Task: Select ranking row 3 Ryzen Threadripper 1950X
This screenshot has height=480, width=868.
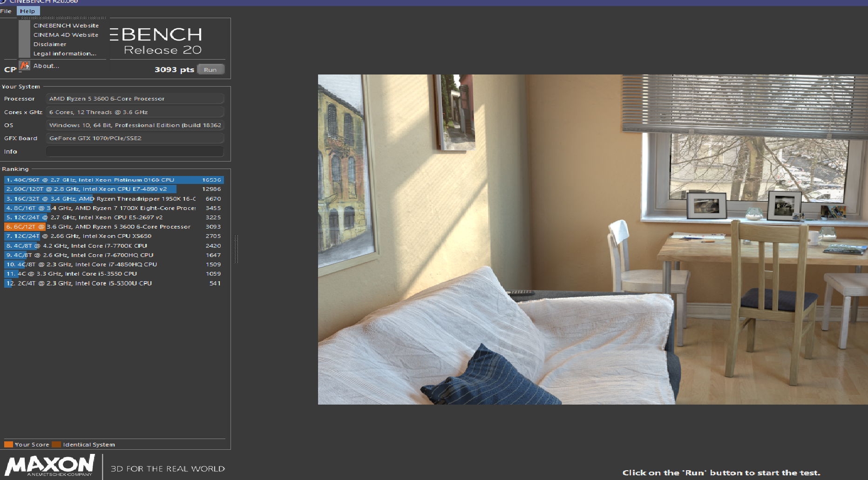Action: (x=114, y=199)
